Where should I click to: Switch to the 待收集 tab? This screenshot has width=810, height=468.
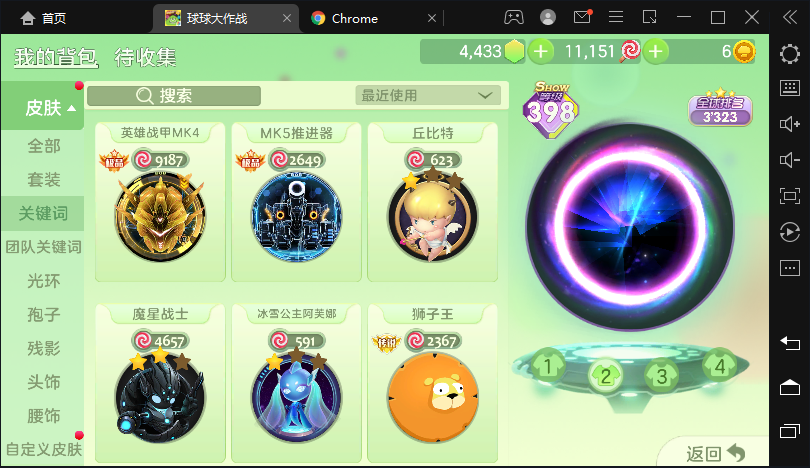[x=146, y=57]
